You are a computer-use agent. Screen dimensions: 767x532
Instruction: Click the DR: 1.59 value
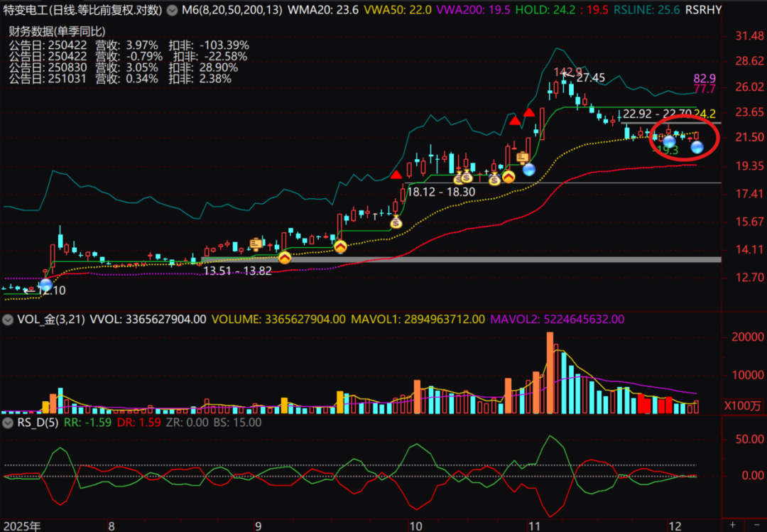(139, 423)
